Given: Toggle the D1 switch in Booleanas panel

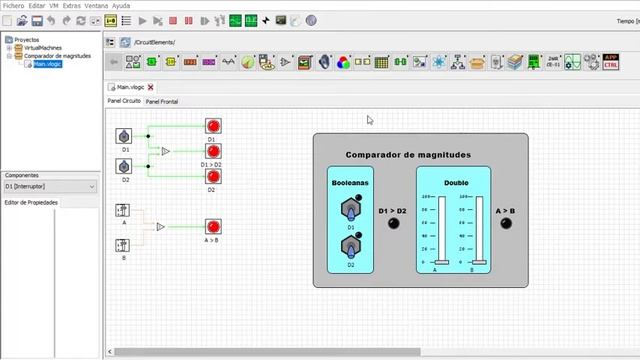Looking at the screenshot, I should [351, 209].
